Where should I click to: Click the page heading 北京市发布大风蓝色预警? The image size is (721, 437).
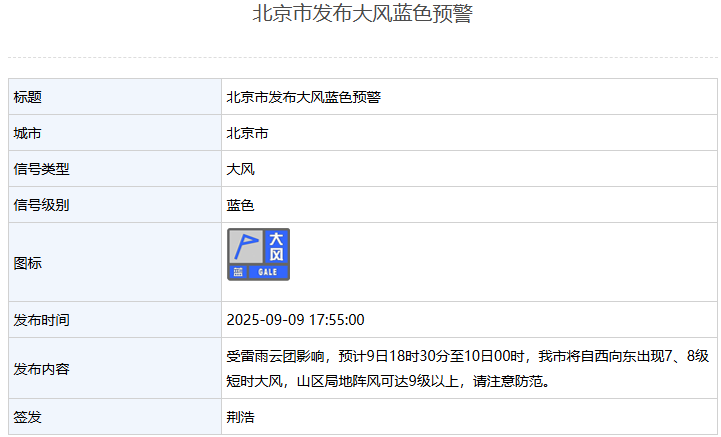(363, 13)
